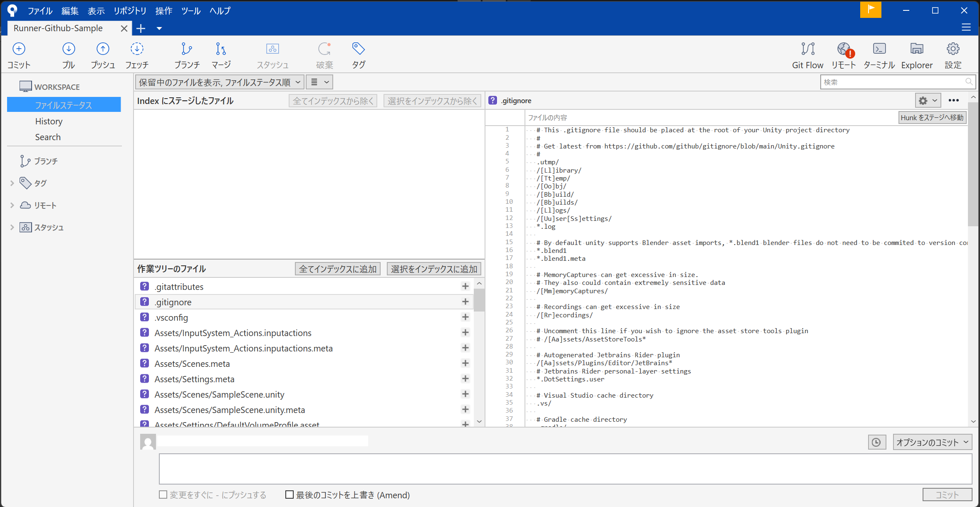Open the 保留中のファイルを表示 dropdown
This screenshot has width=980, height=507.
coord(218,82)
